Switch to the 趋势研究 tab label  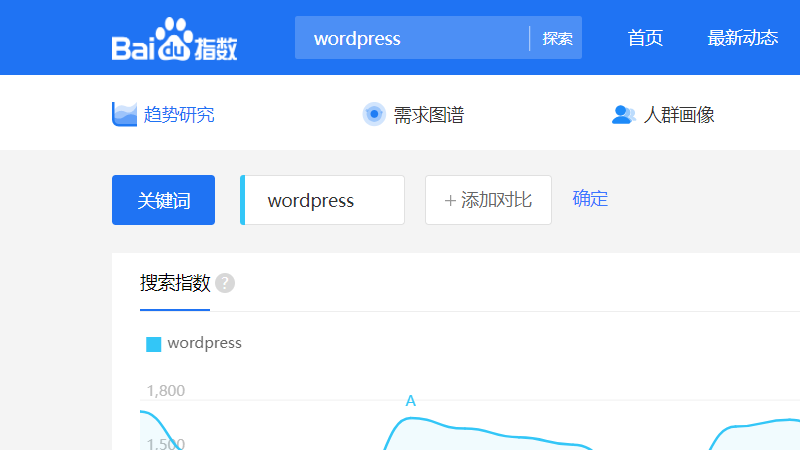(179, 115)
